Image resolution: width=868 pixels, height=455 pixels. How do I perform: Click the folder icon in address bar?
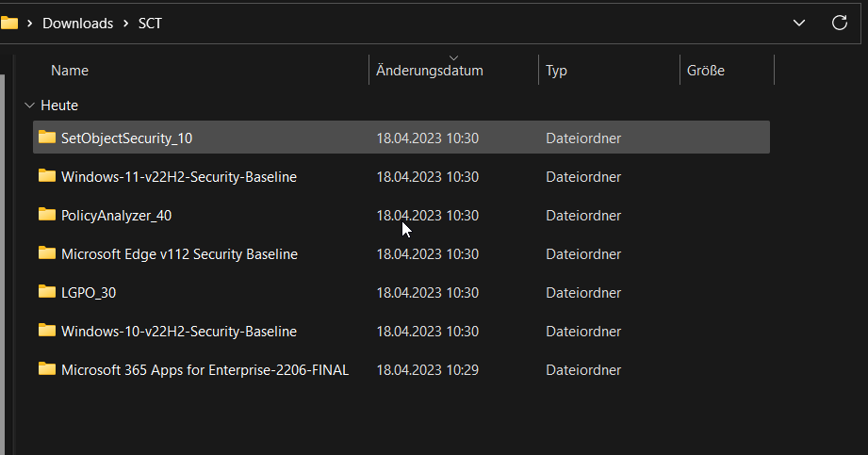9,23
